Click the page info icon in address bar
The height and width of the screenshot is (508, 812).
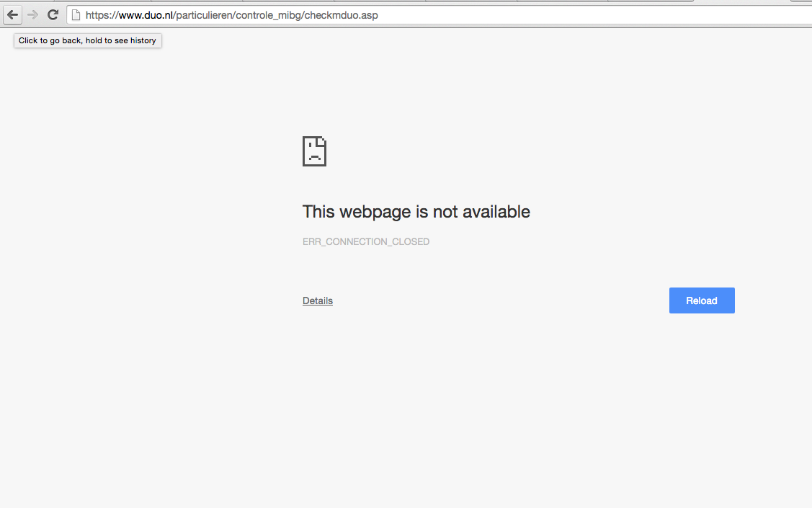[76, 15]
